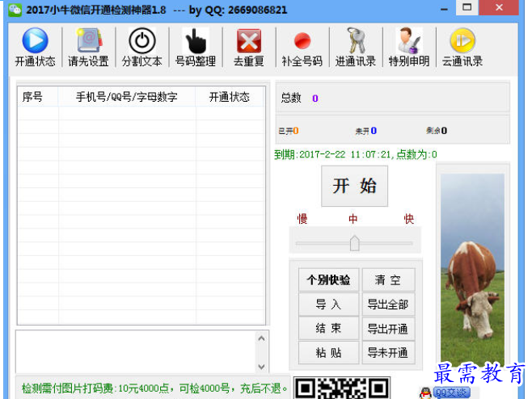This screenshot has width=532, height=399.
Task: Click the WeChat app icon in title bar
Action: pyautogui.click(x=15, y=10)
